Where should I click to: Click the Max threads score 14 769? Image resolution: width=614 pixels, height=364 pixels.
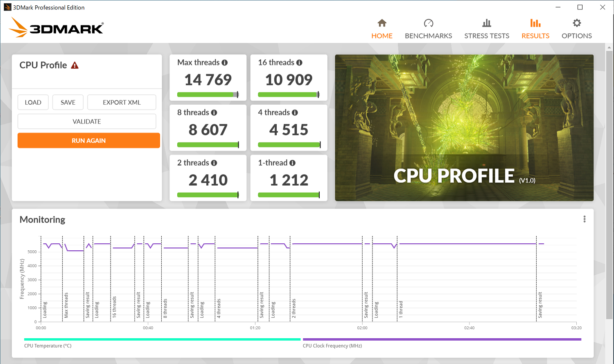coord(208,80)
